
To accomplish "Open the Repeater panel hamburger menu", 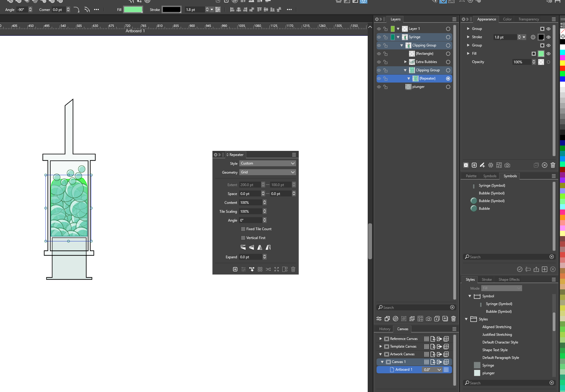I will point(294,155).
